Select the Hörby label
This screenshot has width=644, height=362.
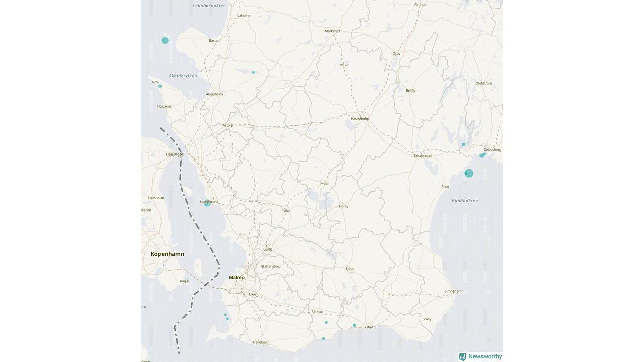click(x=343, y=206)
